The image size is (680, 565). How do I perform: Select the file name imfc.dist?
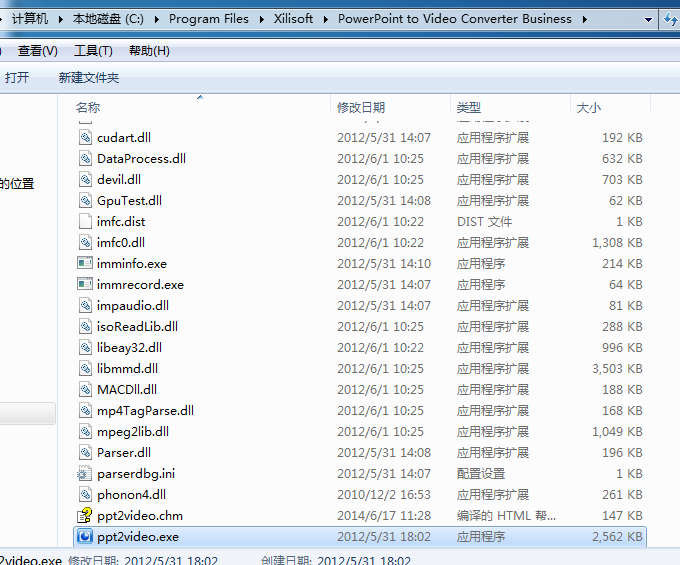point(121,222)
